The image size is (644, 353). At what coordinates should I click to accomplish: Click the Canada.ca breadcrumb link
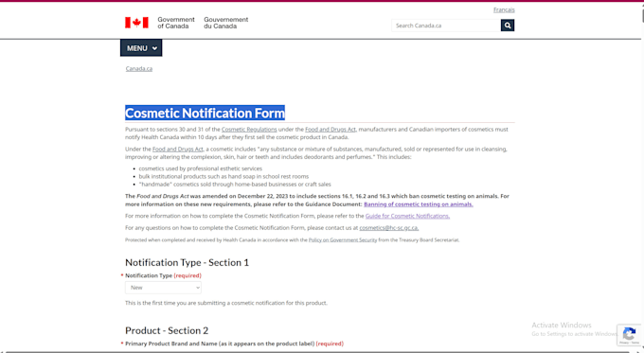click(139, 68)
